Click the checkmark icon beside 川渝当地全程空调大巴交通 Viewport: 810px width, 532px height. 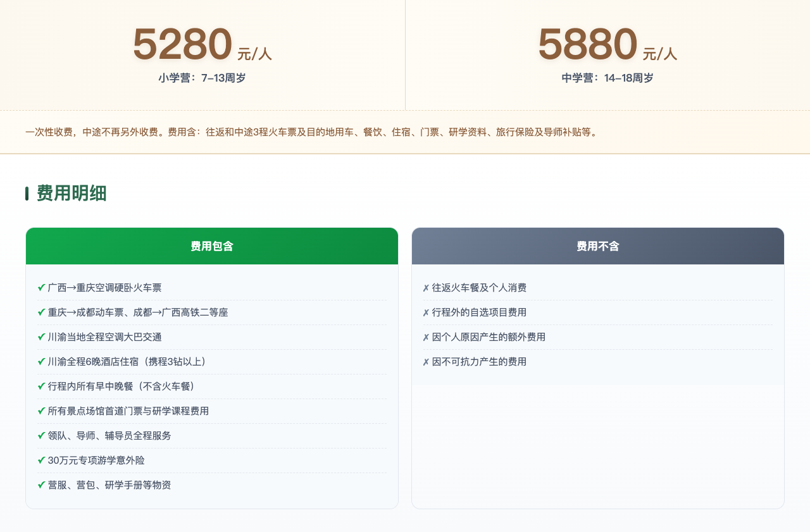pos(41,337)
